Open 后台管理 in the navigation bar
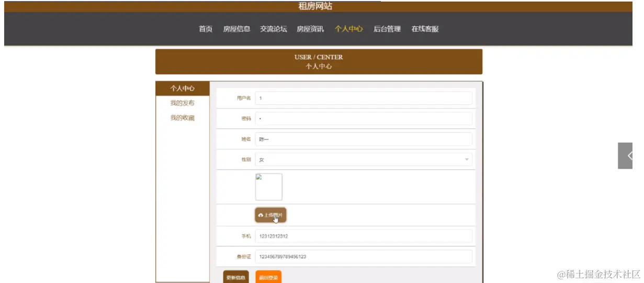This screenshot has width=644, height=283. click(387, 29)
